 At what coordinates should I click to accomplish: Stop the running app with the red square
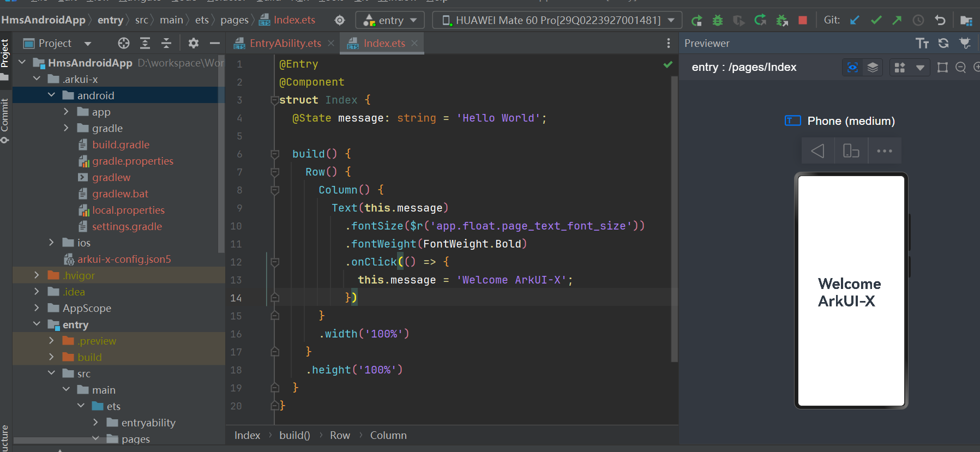point(802,21)
